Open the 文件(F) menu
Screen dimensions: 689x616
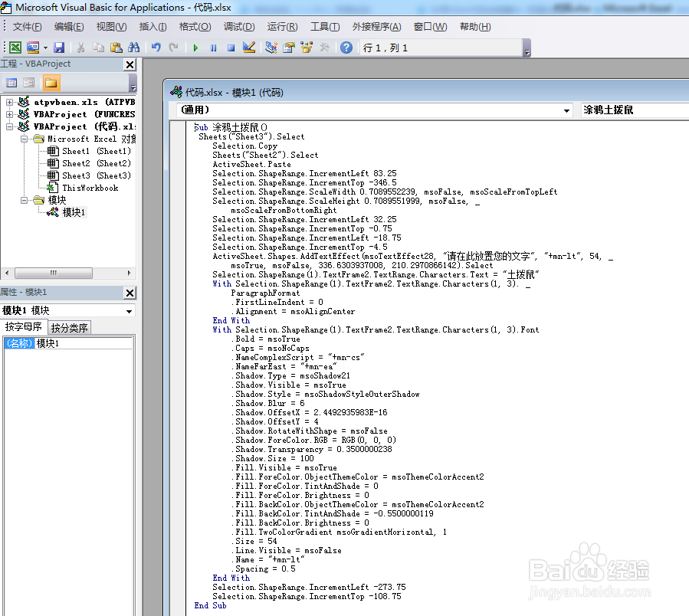point(28,27)
